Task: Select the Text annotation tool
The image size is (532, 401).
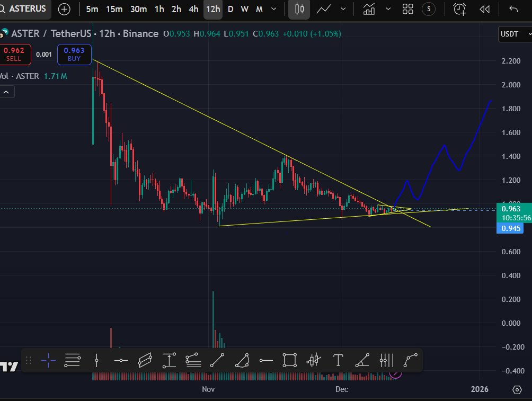Action: 338,360
